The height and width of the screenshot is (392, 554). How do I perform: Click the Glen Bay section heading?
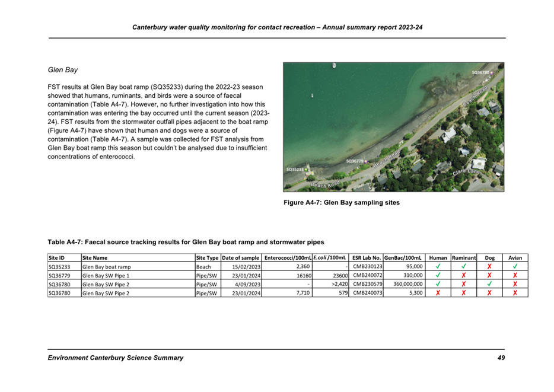[x=62, y=70]
